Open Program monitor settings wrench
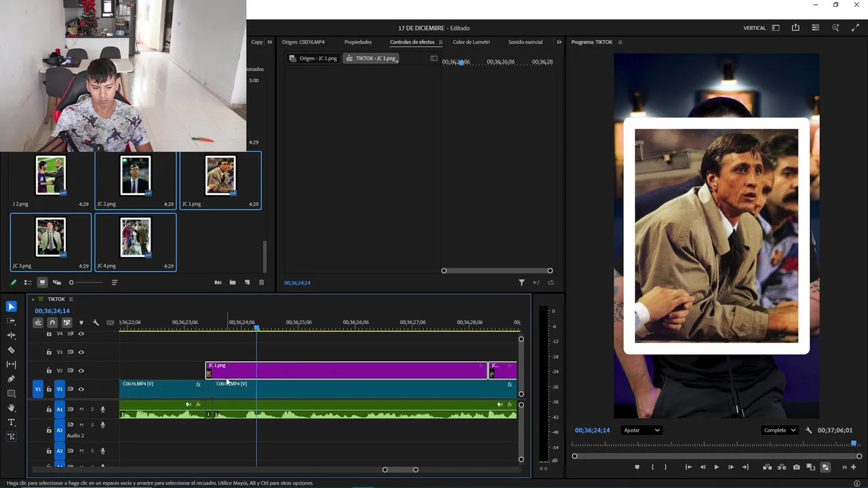 tap(808, 430)
